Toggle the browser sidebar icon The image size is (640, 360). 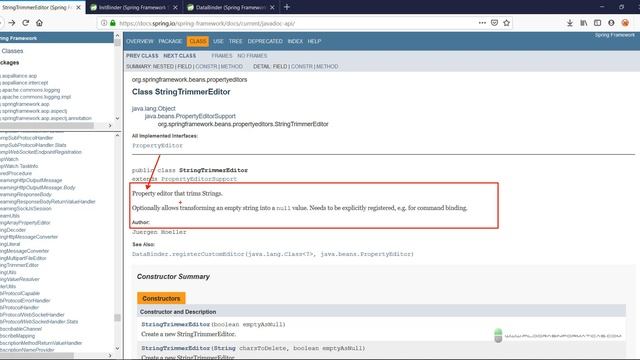pyautogui.click(x=598, y=23)
